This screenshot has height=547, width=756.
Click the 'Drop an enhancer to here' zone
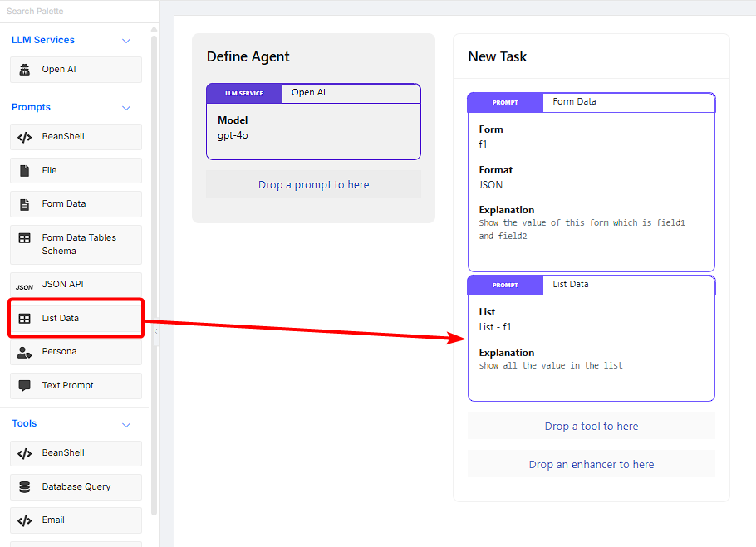pyautogui.click(x=592, y=464)
